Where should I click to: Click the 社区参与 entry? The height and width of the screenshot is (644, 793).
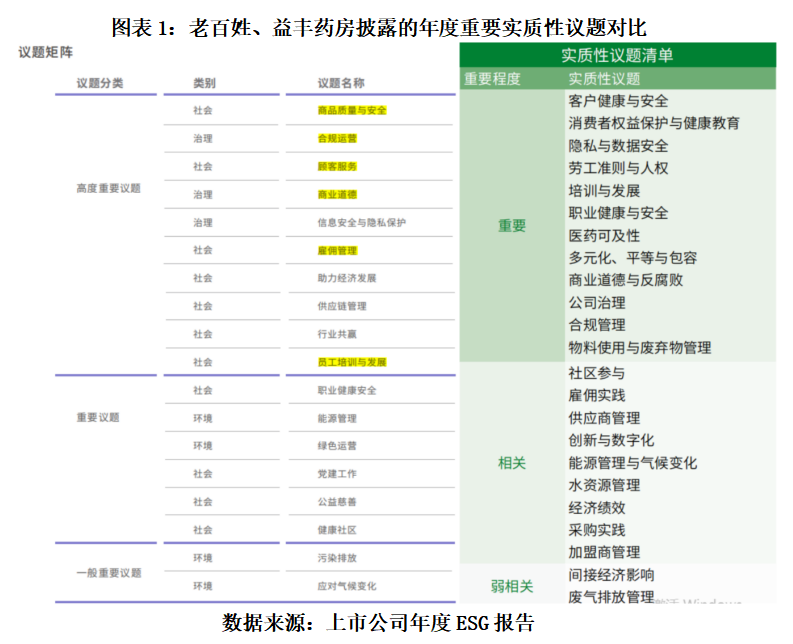point(597,373)
